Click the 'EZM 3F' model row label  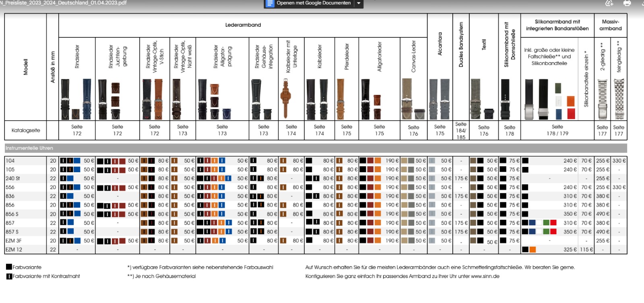point(14,241)
